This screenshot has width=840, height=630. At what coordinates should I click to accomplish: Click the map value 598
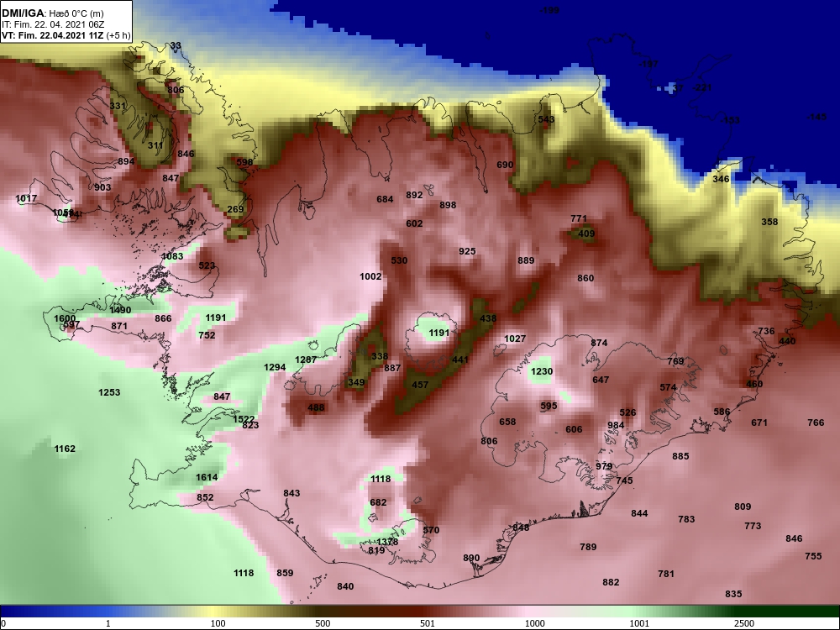click(244, 162)
